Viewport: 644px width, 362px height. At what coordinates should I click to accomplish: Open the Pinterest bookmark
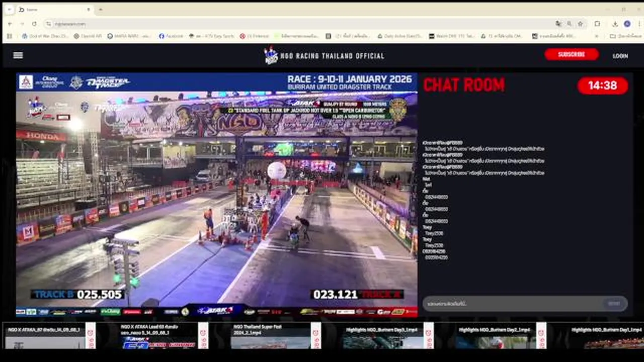[254, 36]
